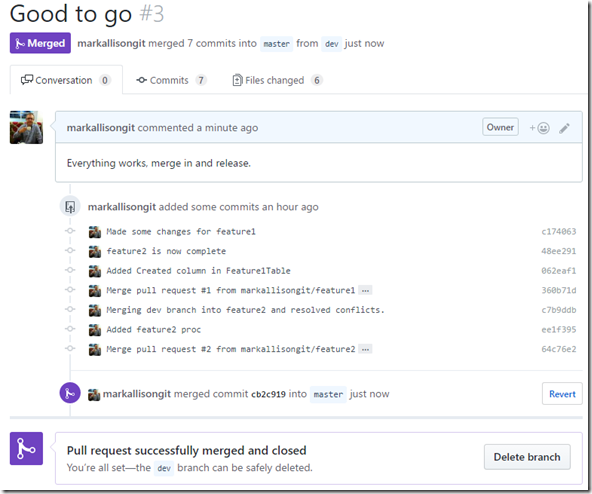This screenshot has width=592, height=494.
Task: Click the commits-added push icon in timeline
Action: coord(70,207)
